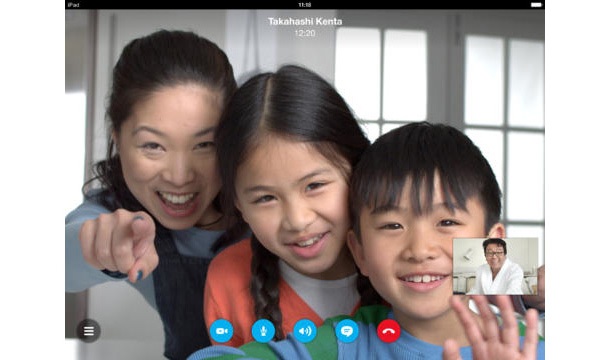
Task: Tap the status bar clock 11:18
Action: pyautogui.click(x=305, y=5)
